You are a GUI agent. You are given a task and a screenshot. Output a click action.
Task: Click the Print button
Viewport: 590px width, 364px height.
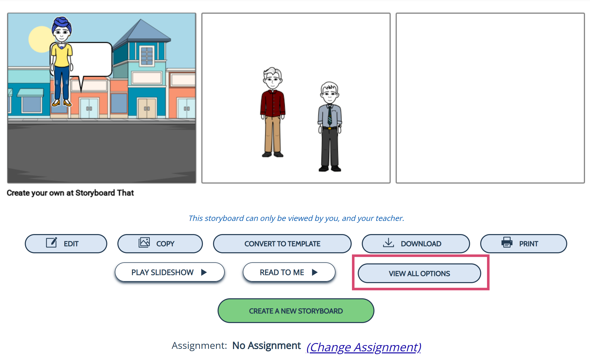pyautogui.click(x=523, y=244)
